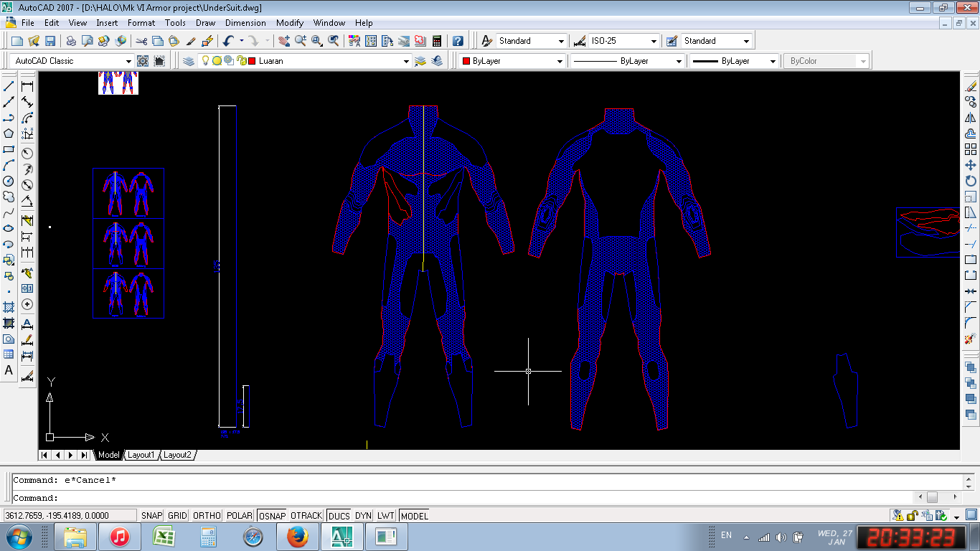Open the QuickCalc calculator icon
The width and height of the screenshot is (980, 551).
pos(436,41)
